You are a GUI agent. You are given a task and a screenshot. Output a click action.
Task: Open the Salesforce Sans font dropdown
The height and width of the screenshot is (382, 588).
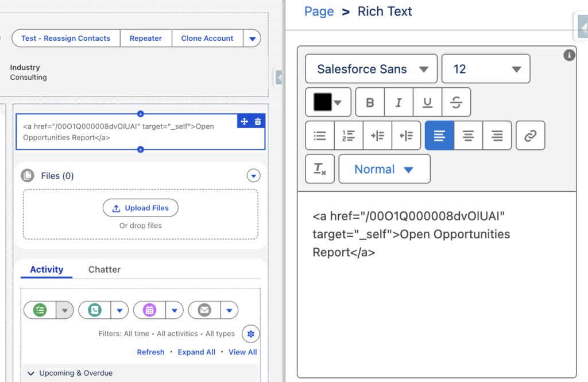pyautogui.click(x=371, y=68)
